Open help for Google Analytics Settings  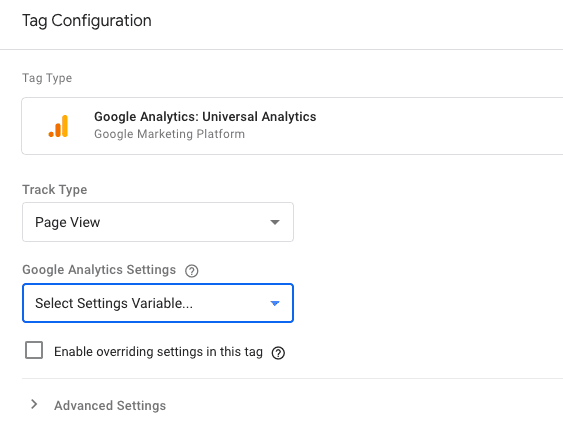tap(191, 271)
